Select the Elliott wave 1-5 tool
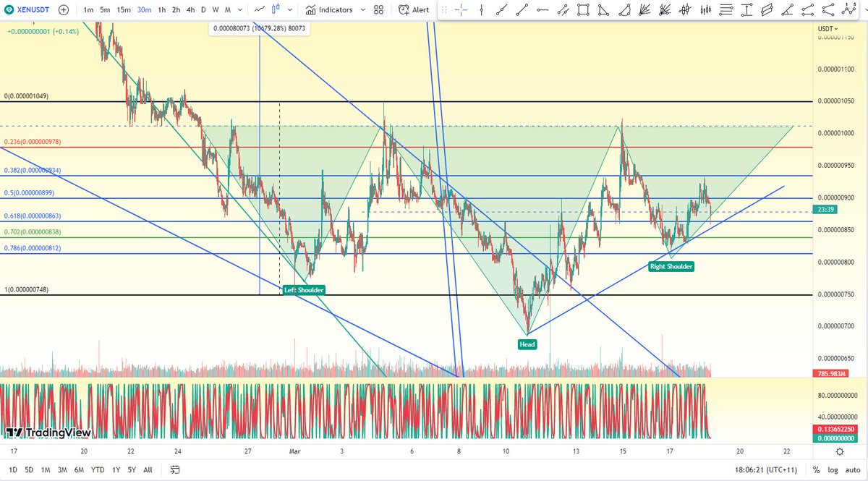Image resolution: width=868 pixels, height=481 pixels. coord(848,9)
